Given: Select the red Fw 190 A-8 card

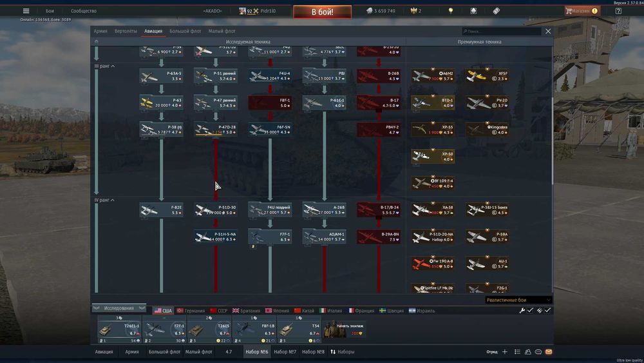Looking at the screenshot, I should point(433,264).
